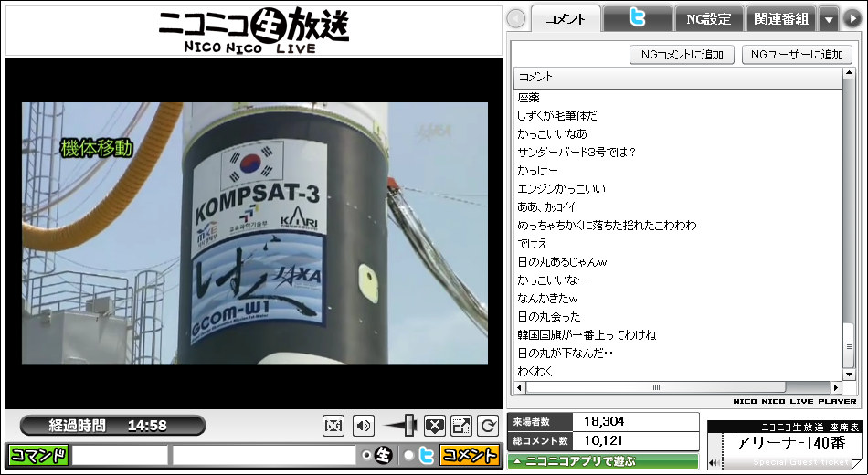Viewport: 868px width, 475px height.
Task: Click the ニコニコ生放送 logo banner
Action: tap(254, 30)
